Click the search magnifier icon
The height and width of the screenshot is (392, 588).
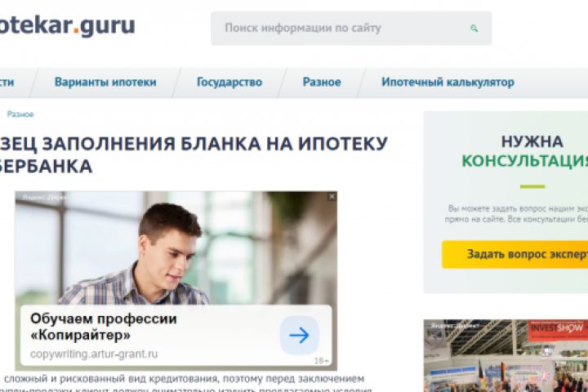coord(474,28)
